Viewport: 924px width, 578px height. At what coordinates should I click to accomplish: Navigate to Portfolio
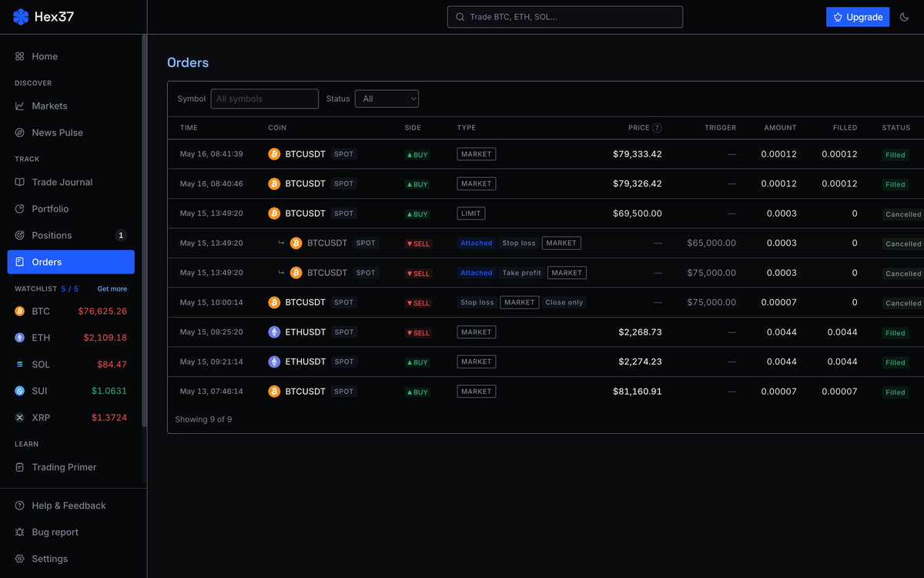click(x=71, y=209)
